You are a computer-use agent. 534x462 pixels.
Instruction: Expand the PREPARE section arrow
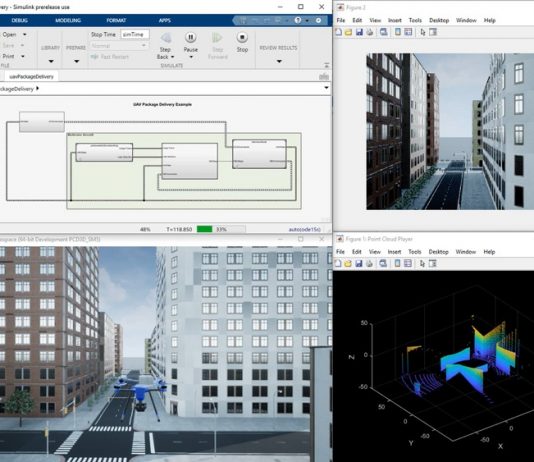point(76,61)
